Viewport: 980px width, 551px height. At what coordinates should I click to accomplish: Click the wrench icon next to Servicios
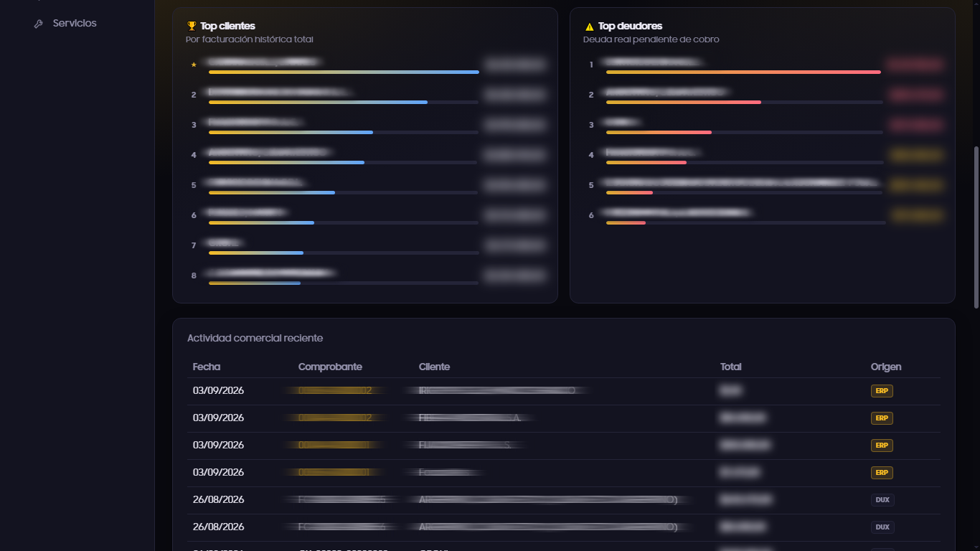(39, 24)
